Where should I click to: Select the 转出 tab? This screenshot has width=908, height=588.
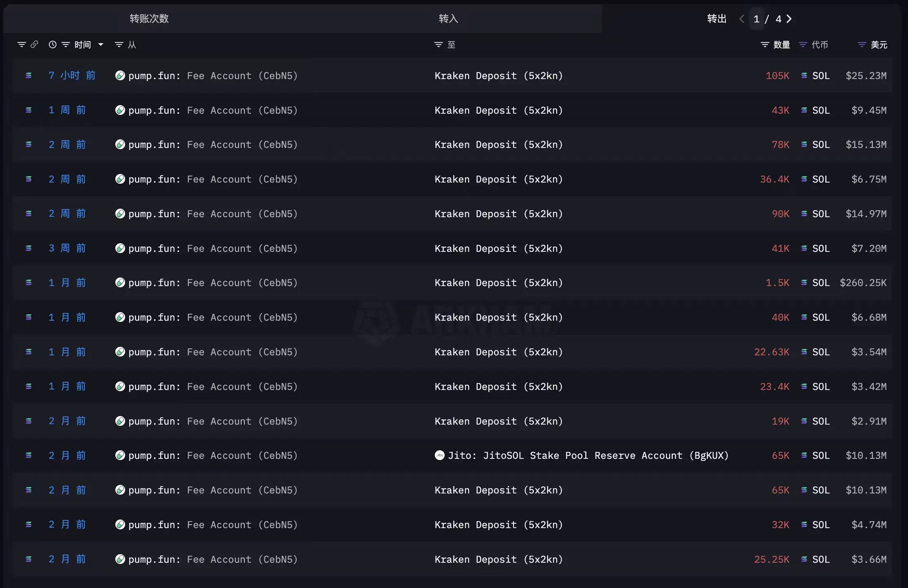point(716,19)
